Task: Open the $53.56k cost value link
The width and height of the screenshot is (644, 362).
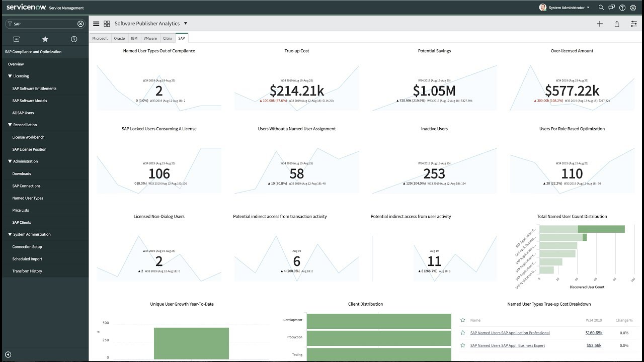Action: coord(594,345)
